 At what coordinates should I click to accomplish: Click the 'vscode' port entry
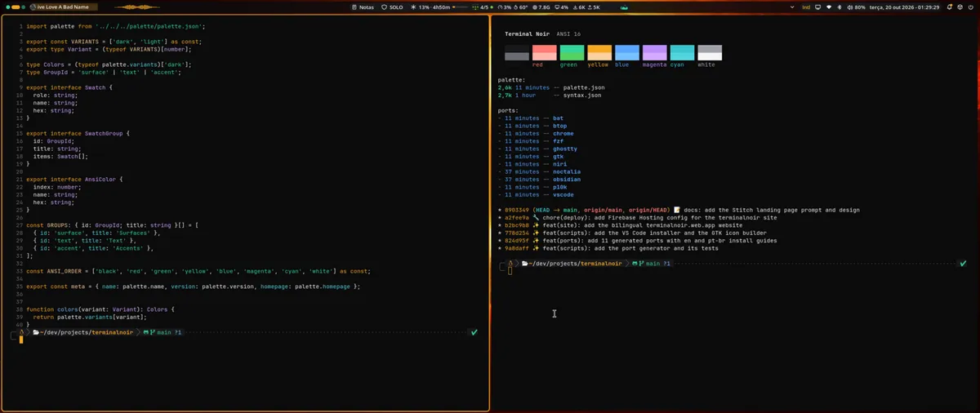(563, 194)
